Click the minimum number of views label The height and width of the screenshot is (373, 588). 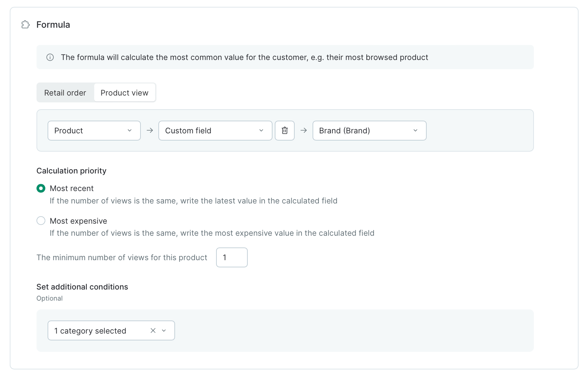pos(122,258)
